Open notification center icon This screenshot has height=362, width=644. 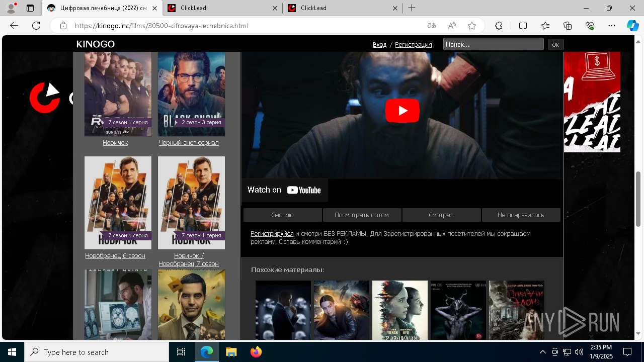[627, 352]
